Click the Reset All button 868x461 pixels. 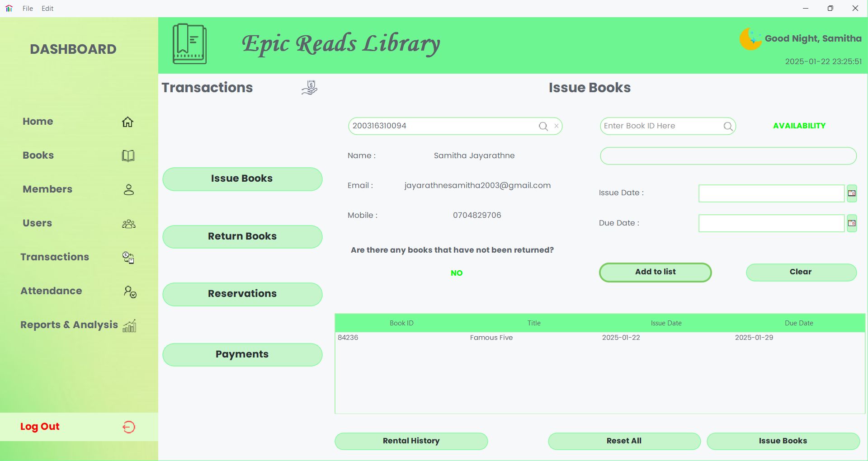point(624,441)
